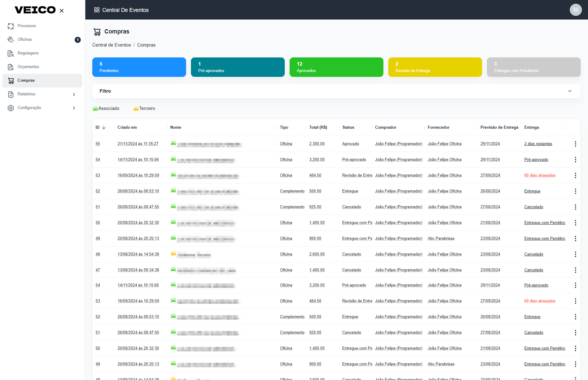Click the Compras page title cart icon
The width and height of the screenshot is (588, 380).
click(97, 32)
